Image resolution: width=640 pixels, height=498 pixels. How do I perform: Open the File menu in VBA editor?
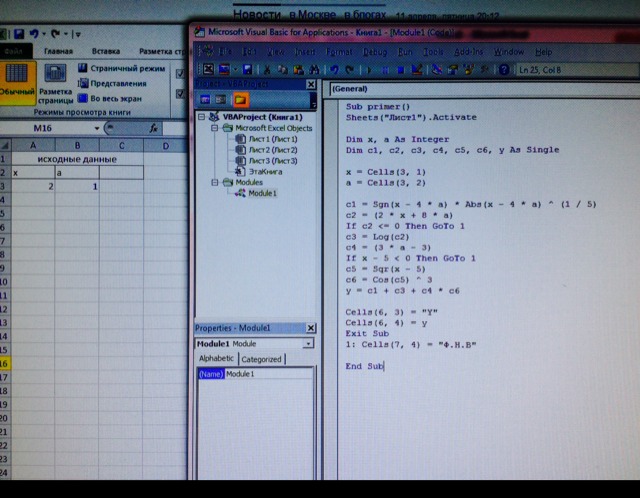coord(224,52)
